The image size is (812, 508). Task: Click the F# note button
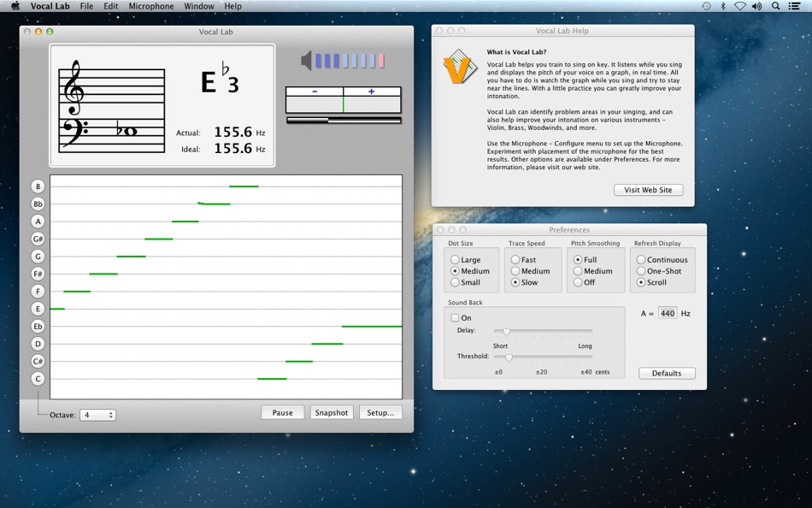pos(38,274)
